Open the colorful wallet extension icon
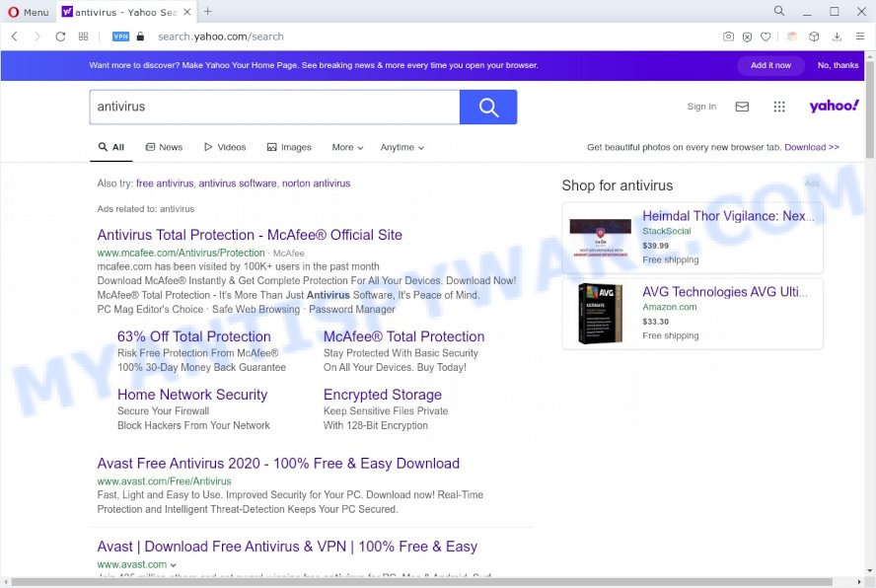This screenshot has width=876, height=588. (x=791, y=37)
